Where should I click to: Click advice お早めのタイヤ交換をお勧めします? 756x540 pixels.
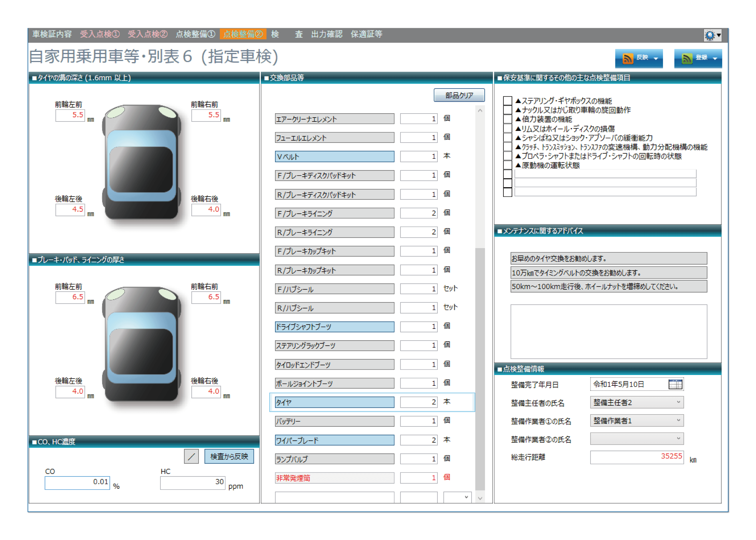(x=608, y=258)
